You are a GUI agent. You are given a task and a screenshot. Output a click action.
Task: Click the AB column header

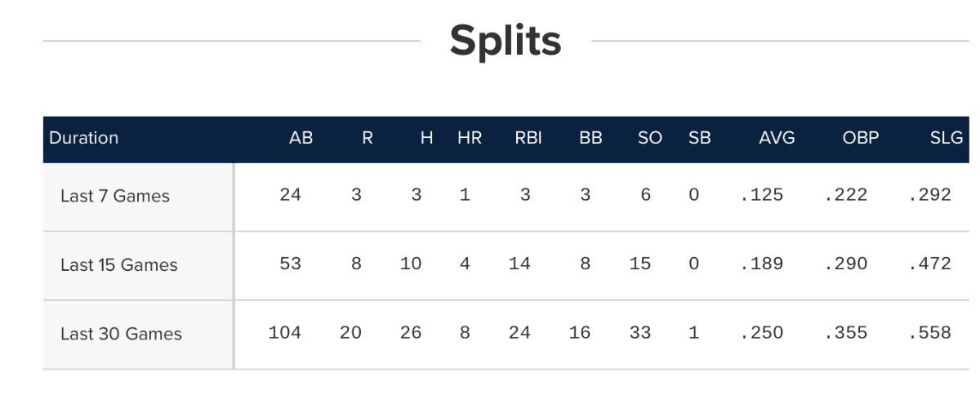coord(301,138)
